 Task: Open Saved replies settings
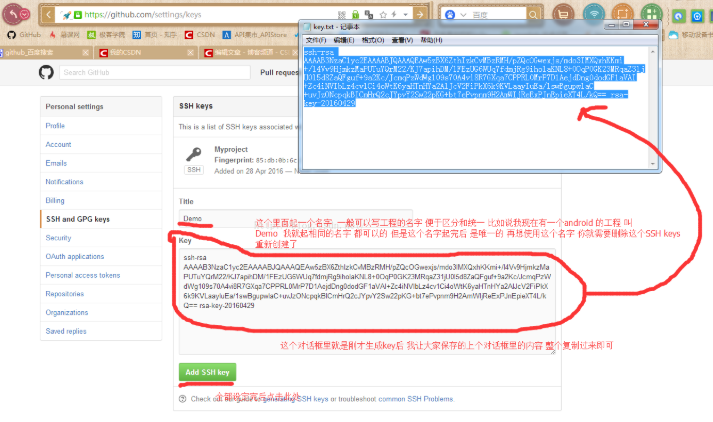click(x=65, y=331)
